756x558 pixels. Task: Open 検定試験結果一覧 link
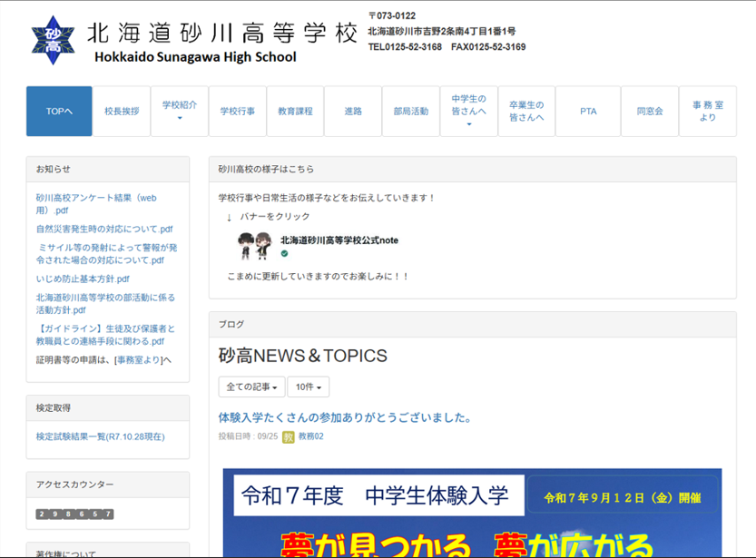click(100, 436)
